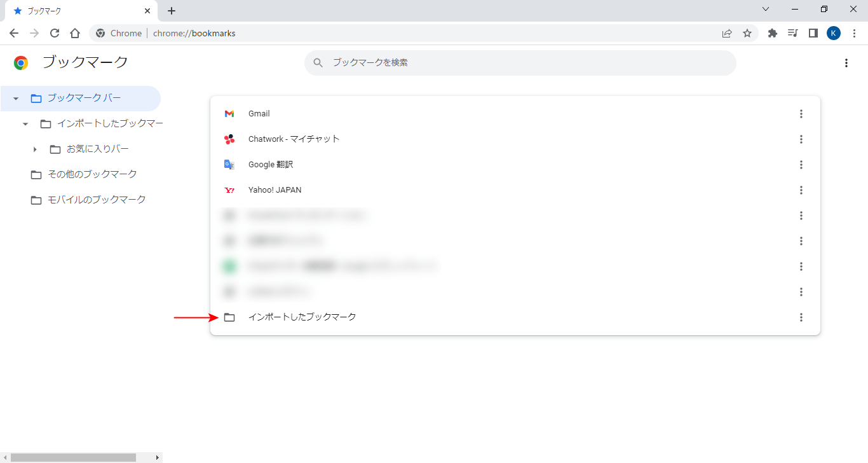Click the Gmail favicon in the list

tap(229, 114)
